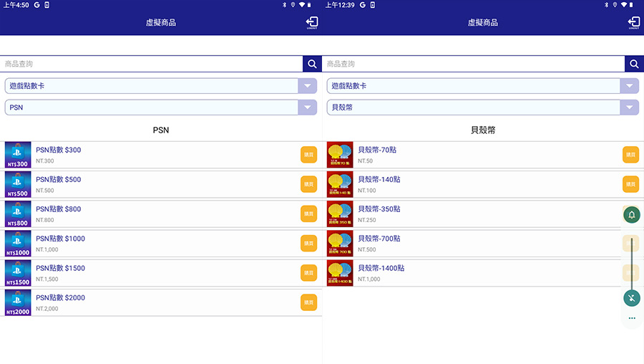Buy PSN點數 $300

coord(308,155)
